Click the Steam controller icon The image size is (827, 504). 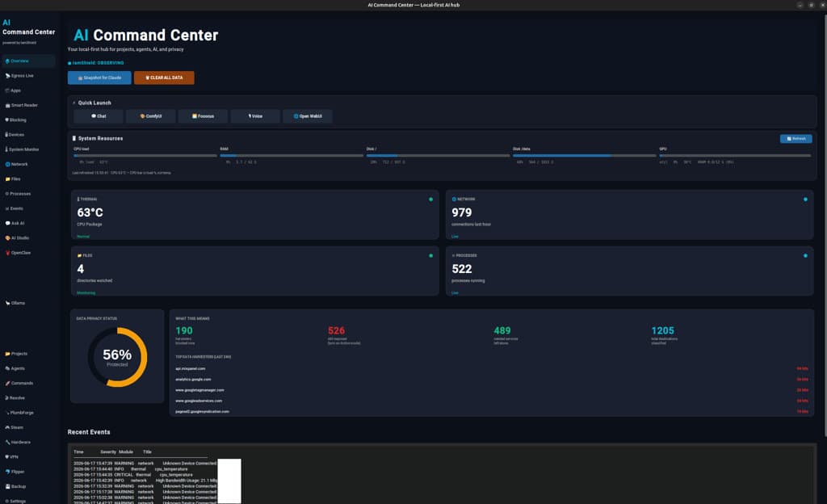7,427
